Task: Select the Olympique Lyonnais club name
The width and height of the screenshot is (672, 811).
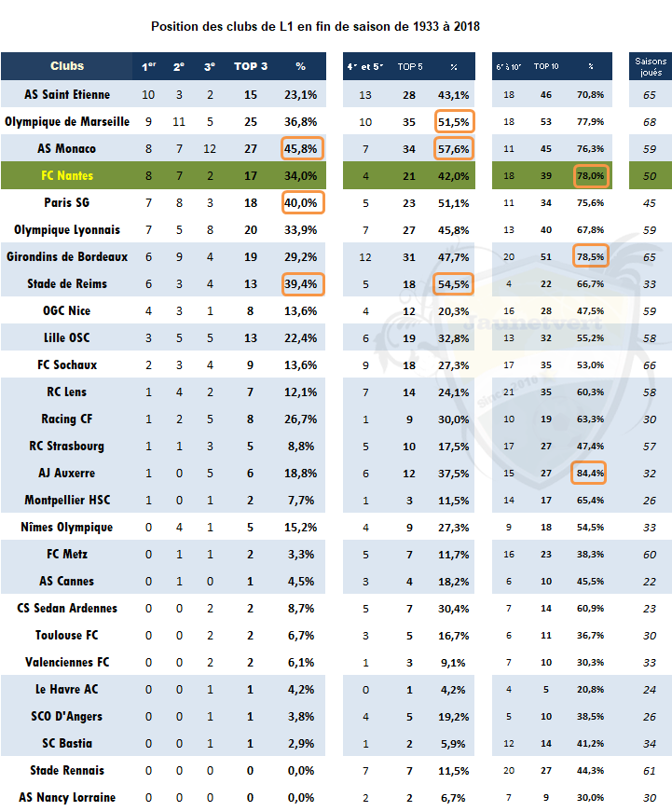Action: (67, 229)
